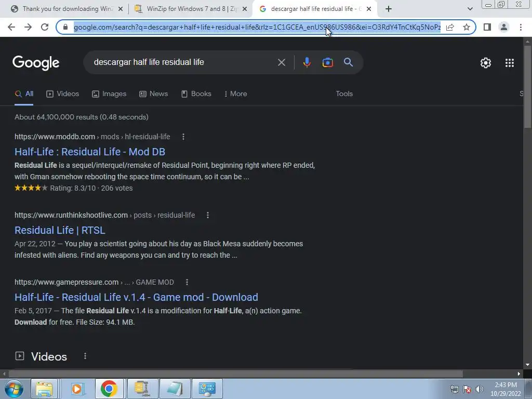Open a new browser tab

tap(389, 9)
